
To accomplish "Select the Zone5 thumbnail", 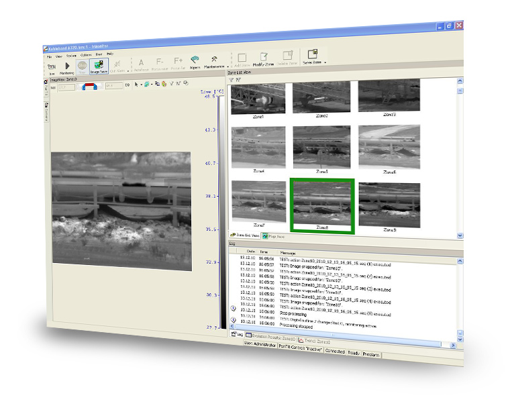I will pos(321,147).
